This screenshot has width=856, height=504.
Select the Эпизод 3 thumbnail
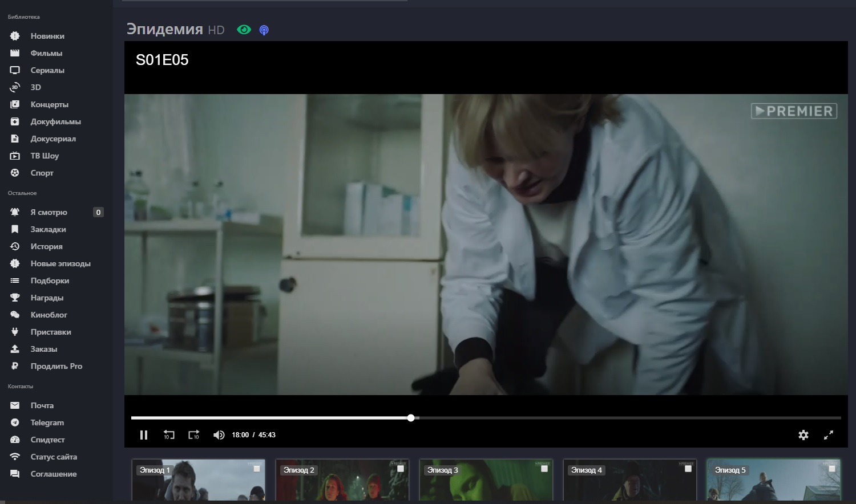coord(486,481)
